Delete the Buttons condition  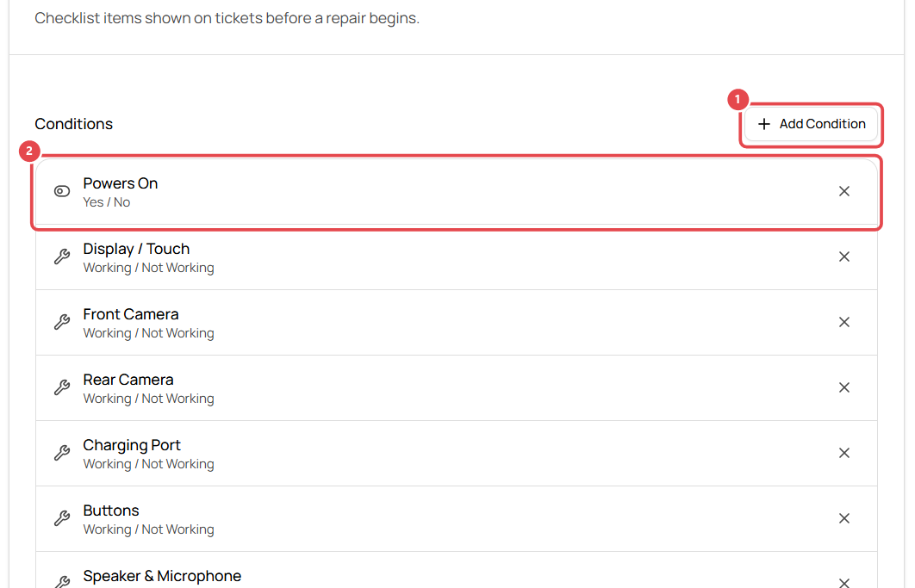(x=843, y=518)
